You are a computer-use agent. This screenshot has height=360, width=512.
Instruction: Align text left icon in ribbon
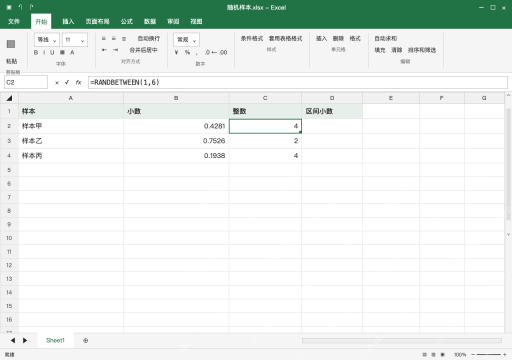tap(104, 39)
